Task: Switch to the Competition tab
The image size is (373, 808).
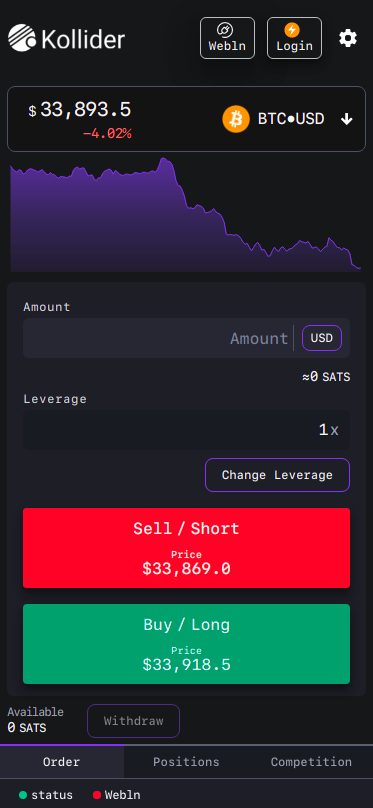Action: coord(311,762)
